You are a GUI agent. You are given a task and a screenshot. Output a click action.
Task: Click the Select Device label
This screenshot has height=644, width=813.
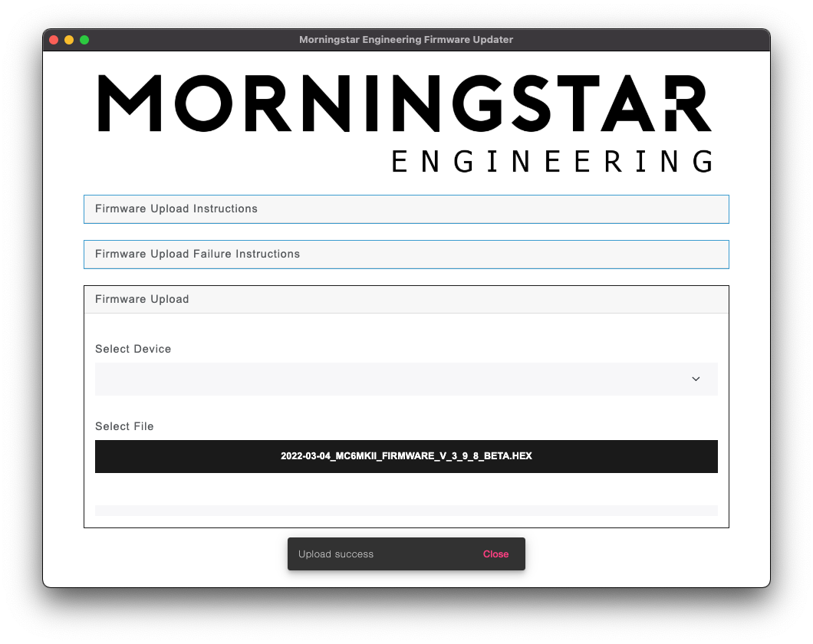(133, 349)
